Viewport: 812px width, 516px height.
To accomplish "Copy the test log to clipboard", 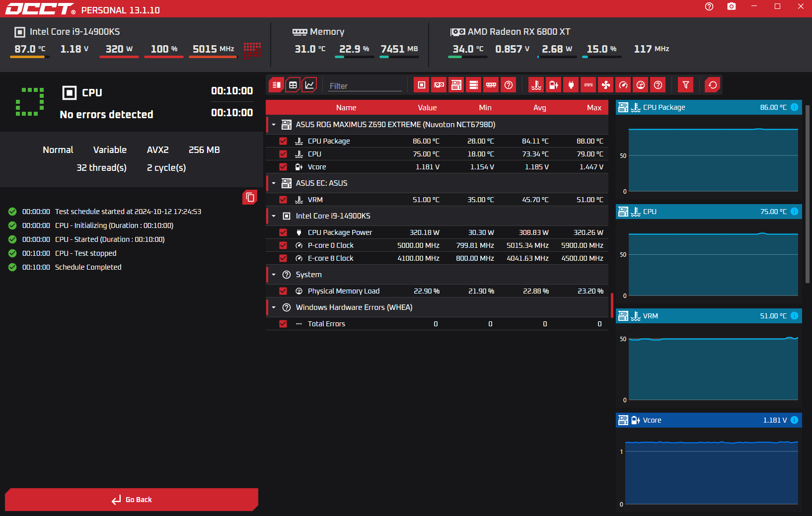I will tap(250, 198).
